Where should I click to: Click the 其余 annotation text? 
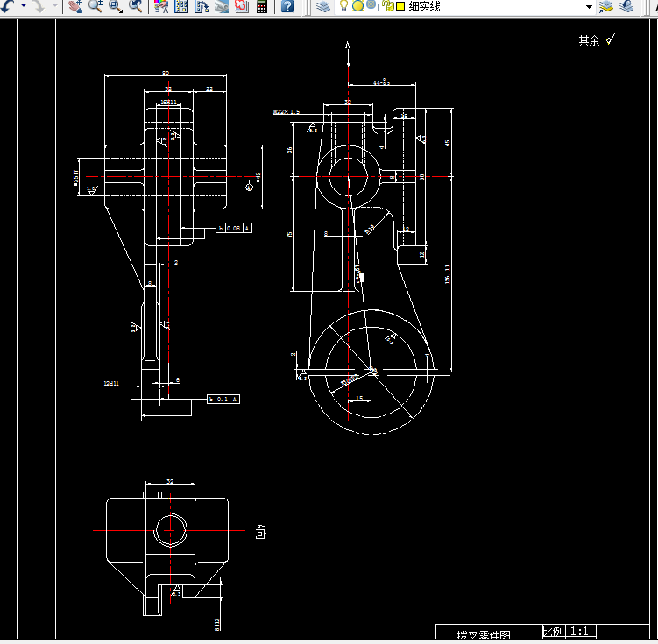[589, 40]
